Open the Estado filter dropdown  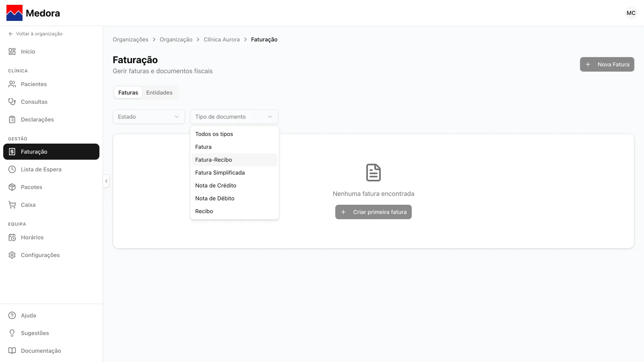(149, 117)
